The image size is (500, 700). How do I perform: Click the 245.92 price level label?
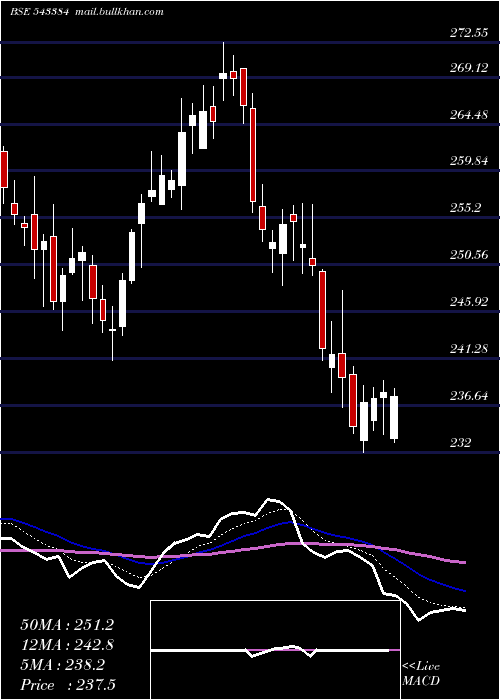click(469, 302)
